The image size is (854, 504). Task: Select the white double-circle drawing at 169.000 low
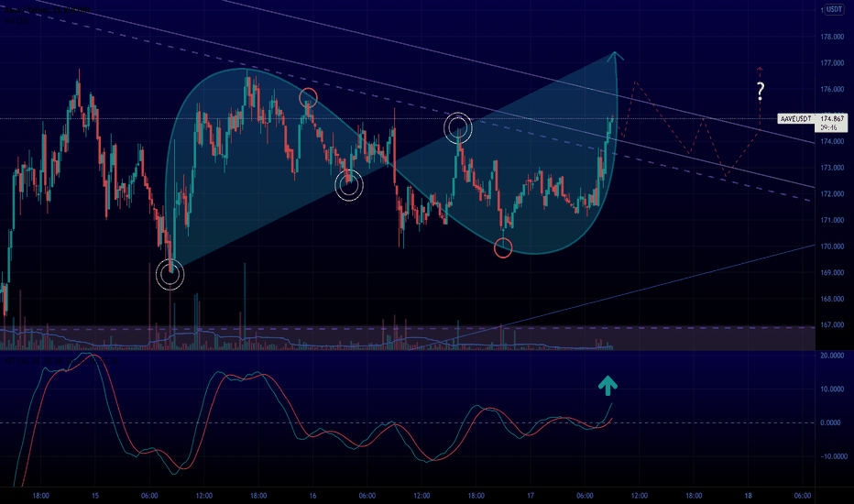[170, 275]
